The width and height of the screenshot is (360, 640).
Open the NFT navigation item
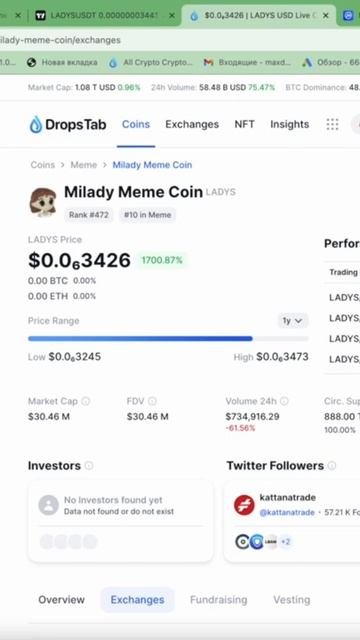[x=244, y=124]
